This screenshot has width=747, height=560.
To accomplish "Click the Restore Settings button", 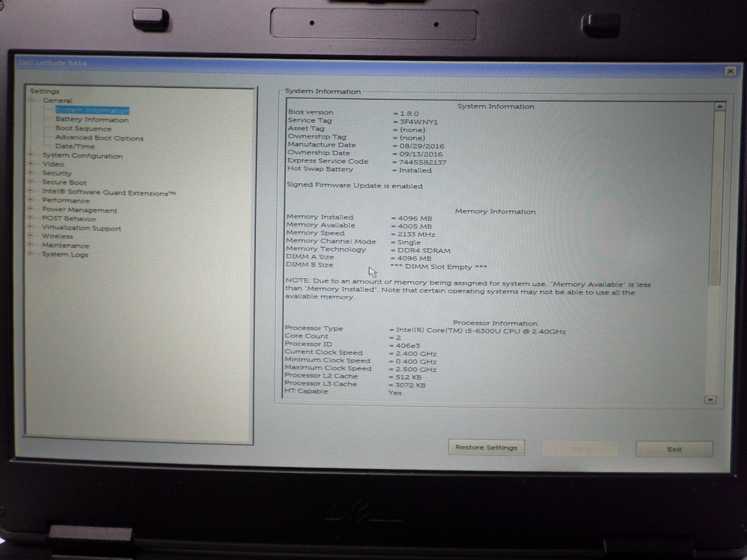I will [486, 448].
